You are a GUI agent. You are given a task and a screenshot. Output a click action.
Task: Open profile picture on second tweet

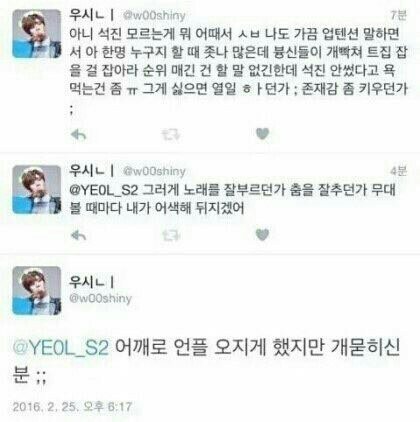[x=37, y=189]
